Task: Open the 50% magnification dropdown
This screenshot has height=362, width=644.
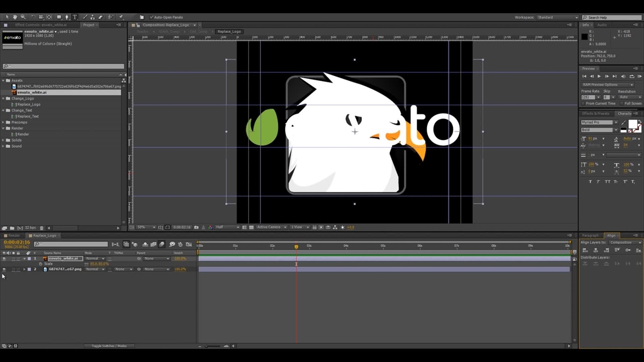Action: point(143,227)
